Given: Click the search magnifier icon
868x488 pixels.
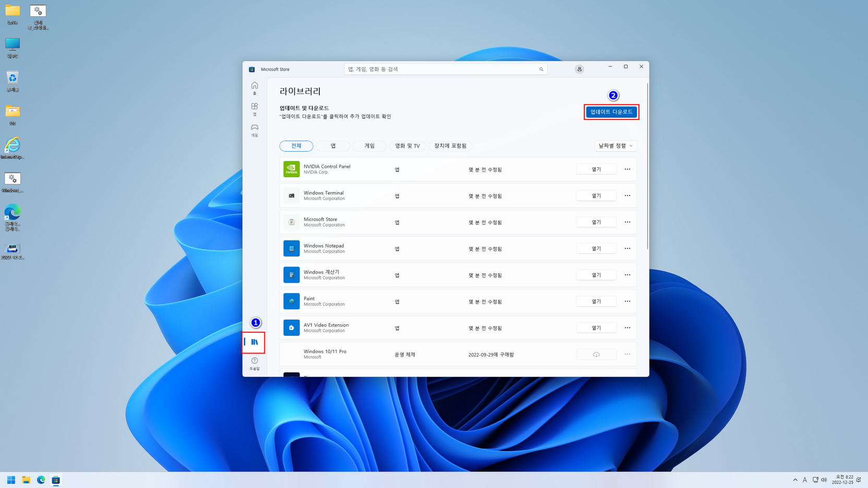Looking at the screenshot, I should [x=541, y=69].
